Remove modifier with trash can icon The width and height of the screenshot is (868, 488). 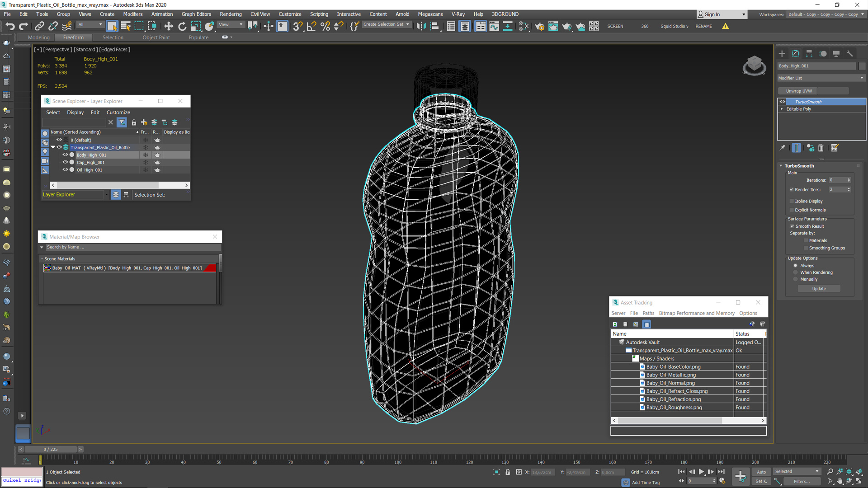pyautogui.click(x=821, y=148)
